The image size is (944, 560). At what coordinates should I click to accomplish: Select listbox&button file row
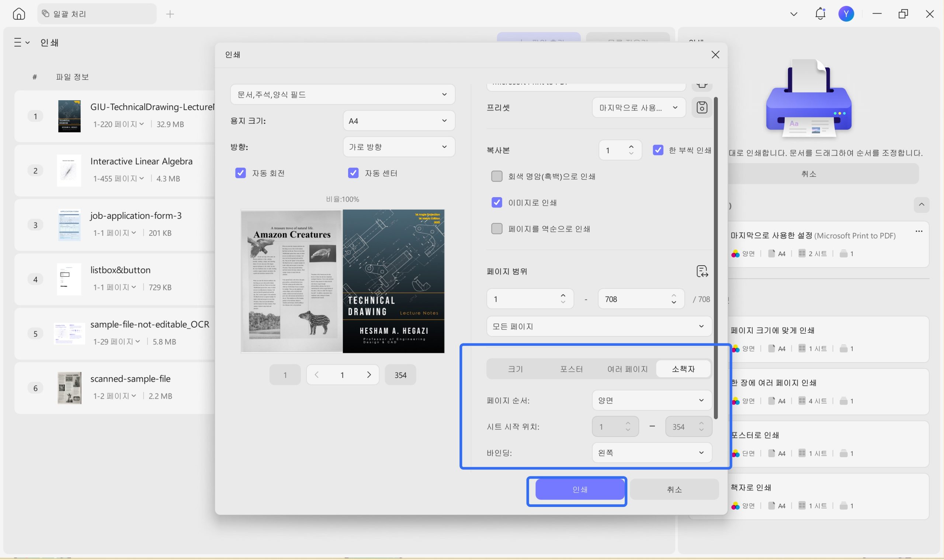click(114, 279)
